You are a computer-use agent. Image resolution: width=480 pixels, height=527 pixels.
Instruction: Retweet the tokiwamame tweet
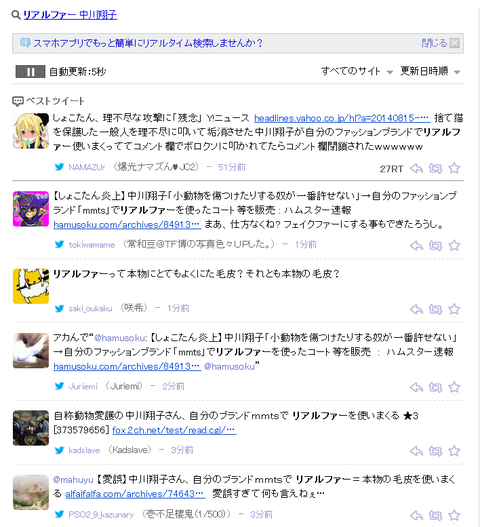point(435,246)
